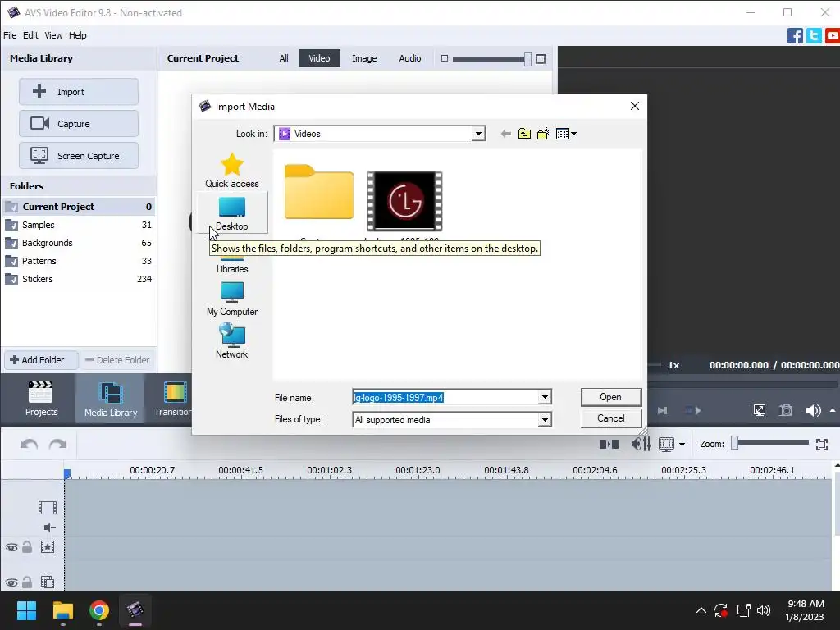Viewport: 840px width, 630px height.
Task: Click the Facebook icon in the menu bar
Action: click(x=795, y=36)
